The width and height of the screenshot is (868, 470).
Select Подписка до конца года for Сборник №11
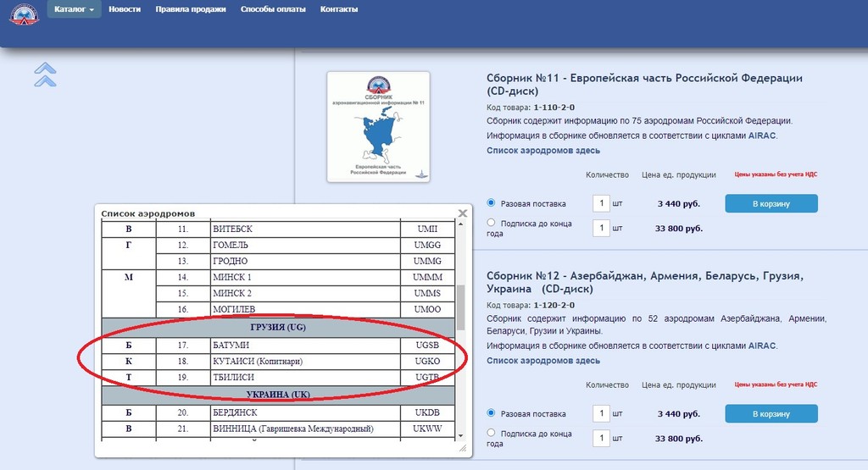coord(491,222)
